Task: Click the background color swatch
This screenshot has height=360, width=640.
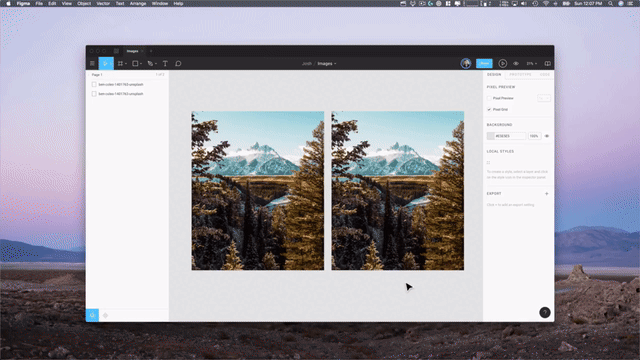Action: pos(491,136)
